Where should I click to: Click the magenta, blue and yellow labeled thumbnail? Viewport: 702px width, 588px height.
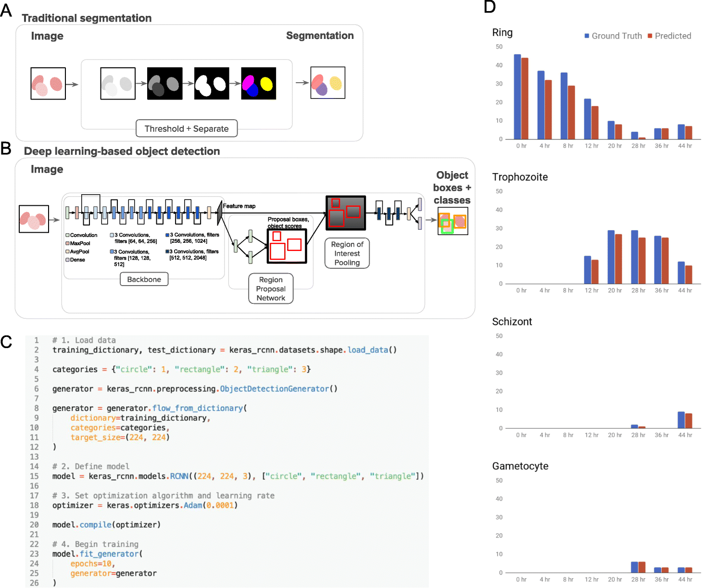point(259,84)
